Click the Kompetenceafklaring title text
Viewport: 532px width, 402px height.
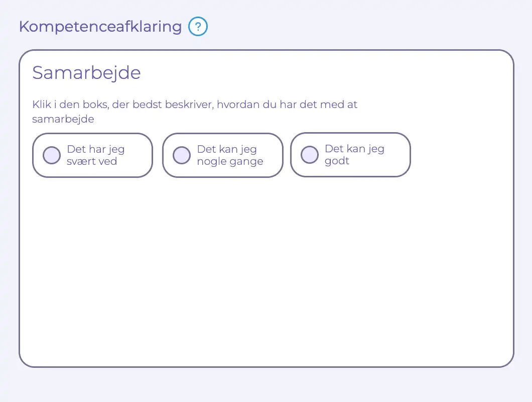point(100,27)
